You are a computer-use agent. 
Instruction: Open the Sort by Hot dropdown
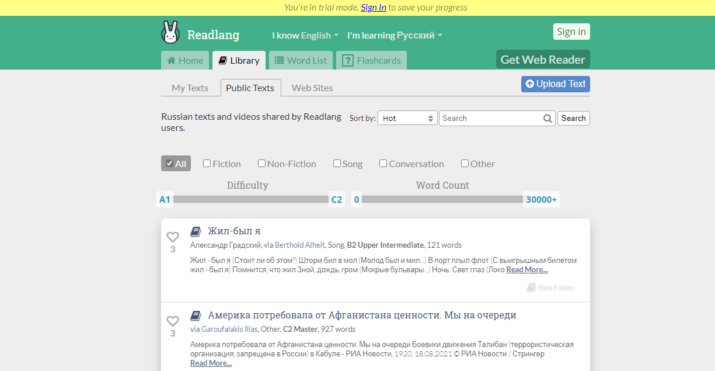(407, 119)
